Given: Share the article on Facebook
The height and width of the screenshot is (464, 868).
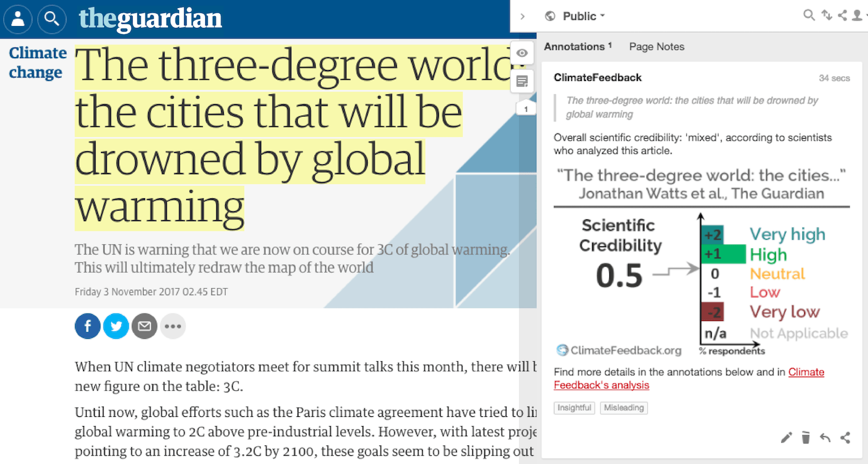Looking at the screenshot, I should coord(88,326).
